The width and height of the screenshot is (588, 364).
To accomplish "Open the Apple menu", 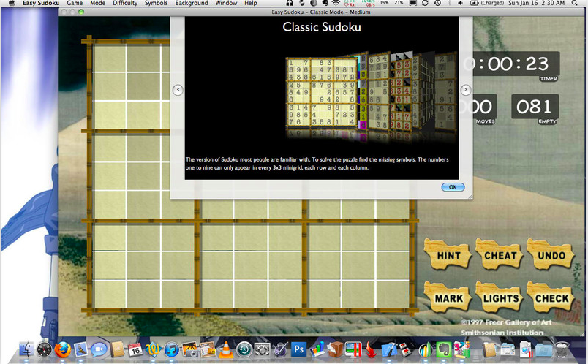I will [12, 3].
